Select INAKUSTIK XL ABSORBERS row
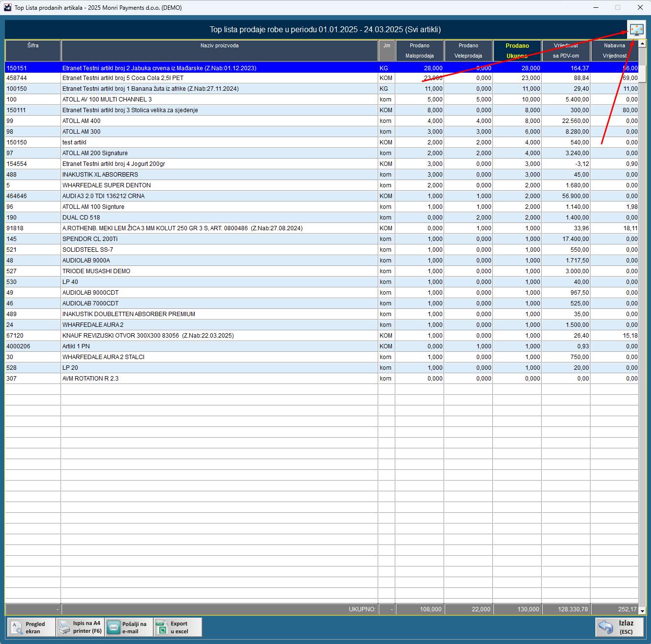The height and width of the screenshot is (644, 651). [x=322, y=175]
